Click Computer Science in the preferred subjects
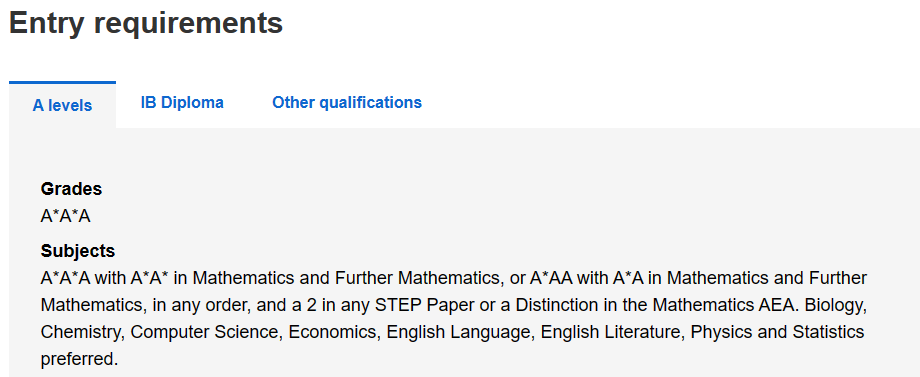This screenshot has height=377, width=920. (207, 332)
